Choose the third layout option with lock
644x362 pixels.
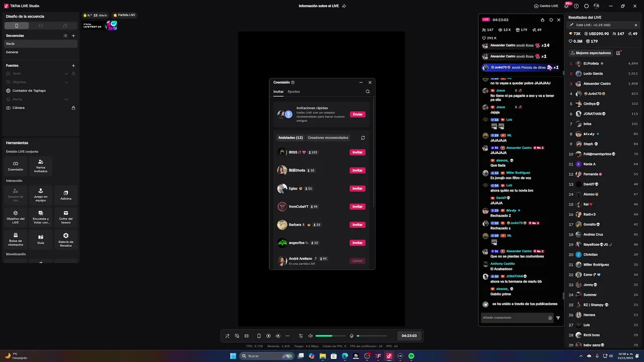65,26
